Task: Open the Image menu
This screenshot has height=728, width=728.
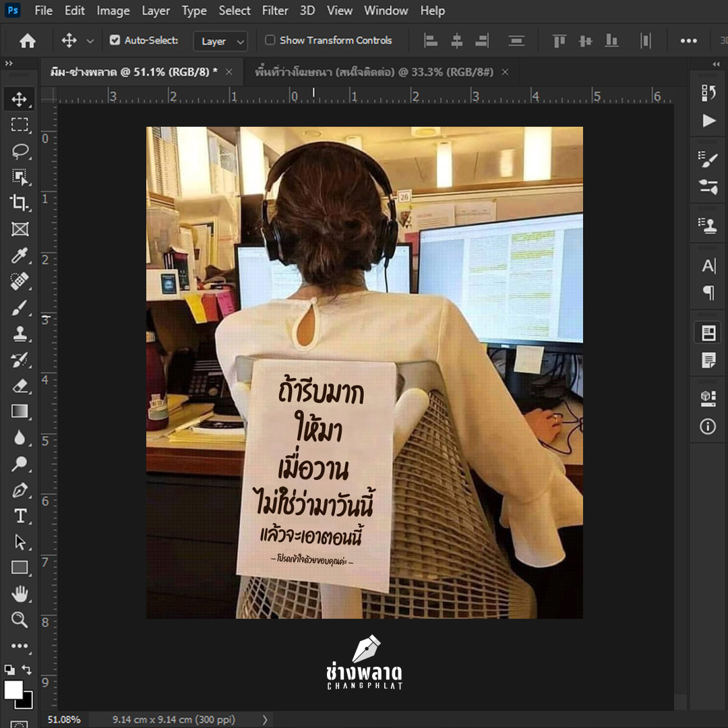Action: pyautogui.click(x=113, y=10)
